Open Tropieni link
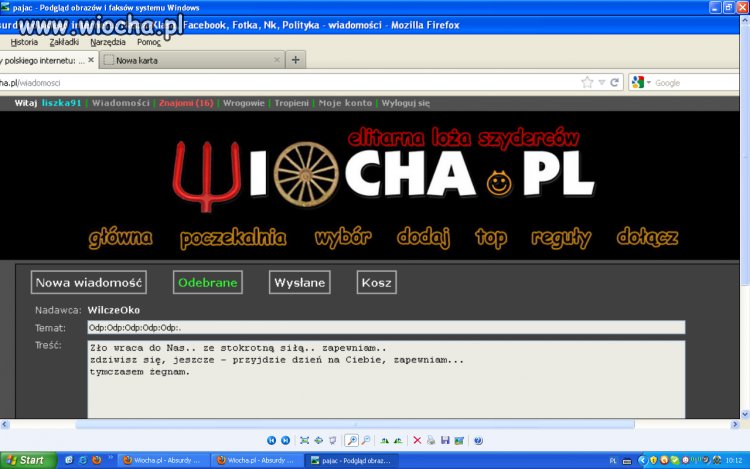Viewport: 750px width, 469px height. coord(291,103)
